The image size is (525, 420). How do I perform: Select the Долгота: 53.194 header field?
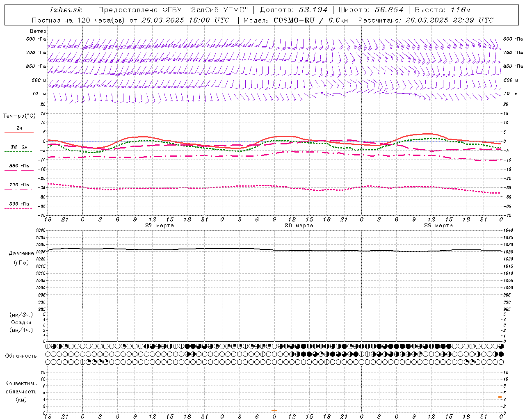coord(294,10)
